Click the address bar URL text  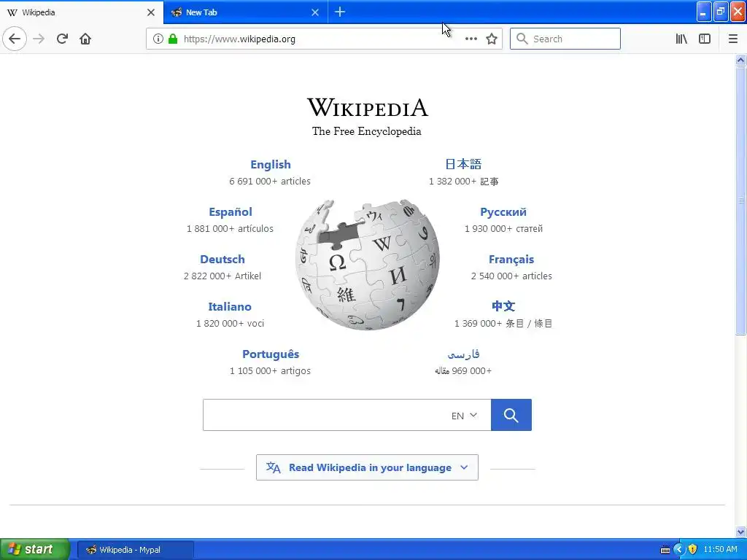[x=239, y=39]
